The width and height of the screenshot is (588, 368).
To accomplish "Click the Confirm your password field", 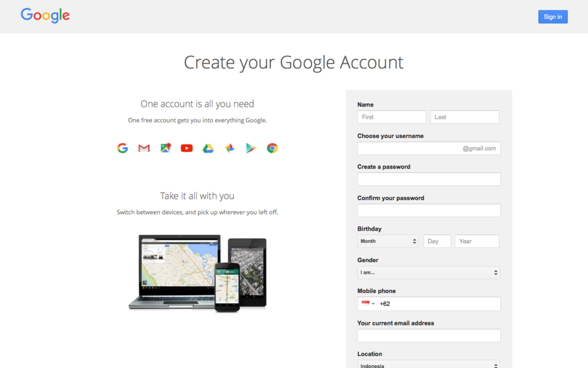I will point(428,210).
